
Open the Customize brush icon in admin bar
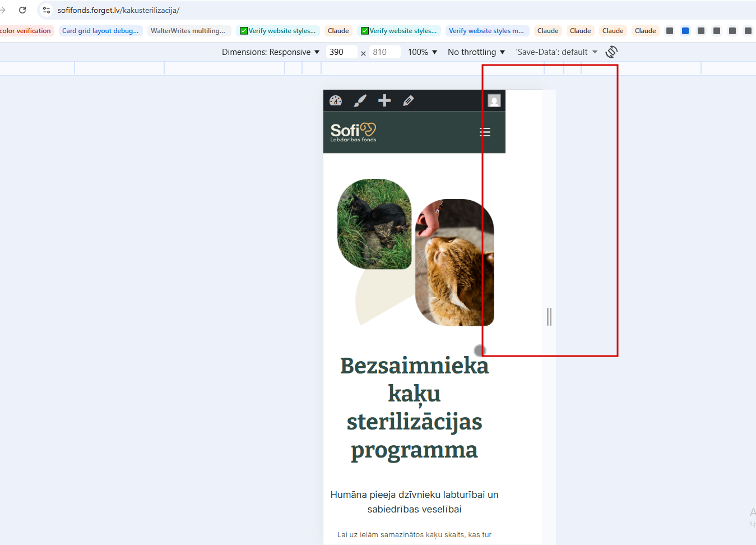pyautogui.click(x=360, y=101)
